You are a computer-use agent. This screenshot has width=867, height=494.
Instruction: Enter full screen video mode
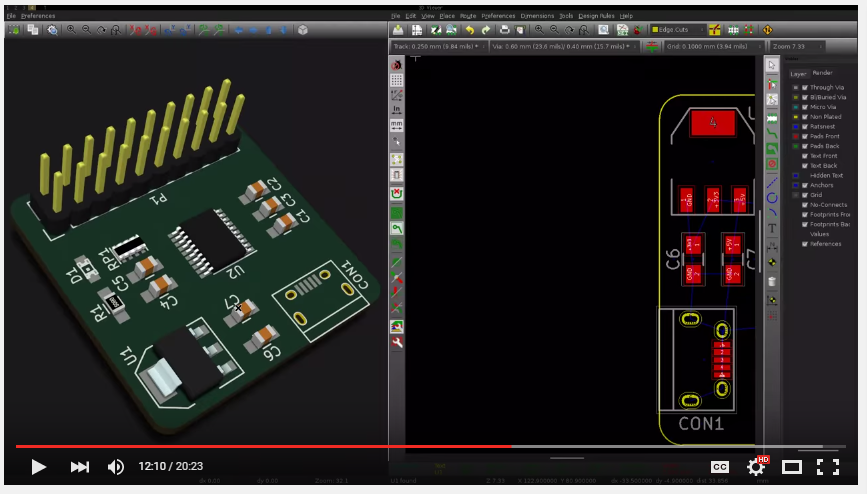[x=828, y=467]
